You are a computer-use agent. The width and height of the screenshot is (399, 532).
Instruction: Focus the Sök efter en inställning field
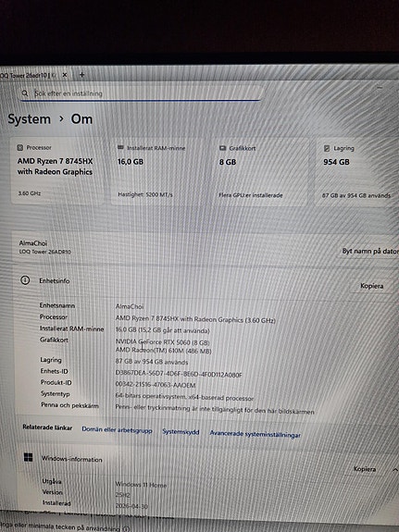(140, 93)
